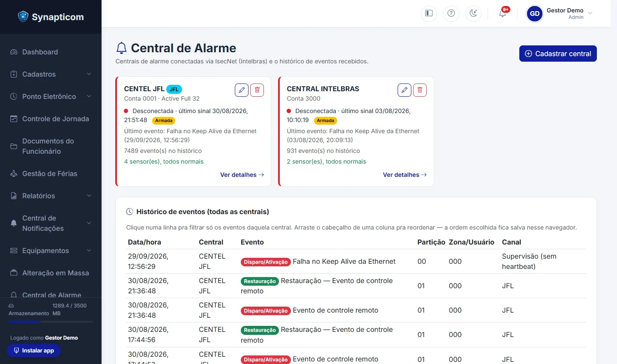Click the Armada badge on CENTRAL INTELBRAS
Image resolution: width=617 pixels, height=364 pixels.
(x=326, y=120)
